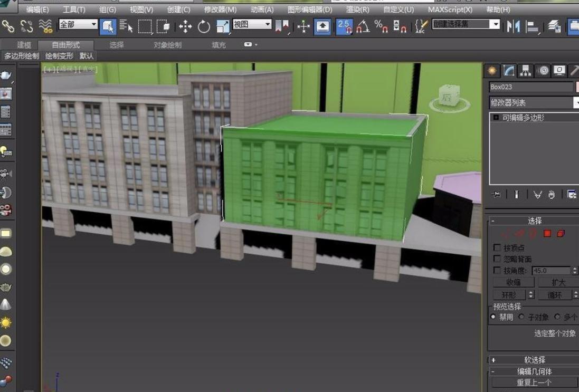The height and width of the screenshot is (392, 579).
Task: Toggle the 2.5D snaps button
Action: point(344,26)
